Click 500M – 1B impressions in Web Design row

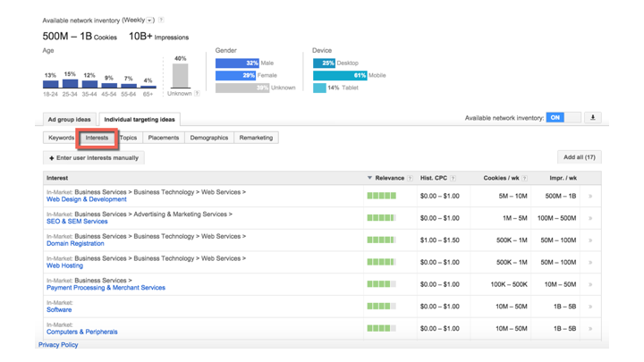click(x=561, y=196)
